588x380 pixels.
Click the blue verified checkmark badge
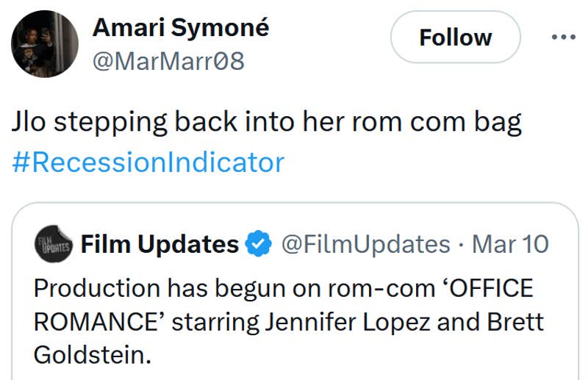(x=258, y=244)
